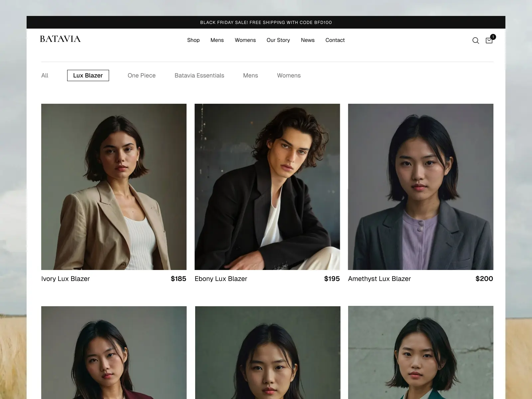
Task: Click the cart item count badge
Action: pyautogui.click(x=493, y=37)
